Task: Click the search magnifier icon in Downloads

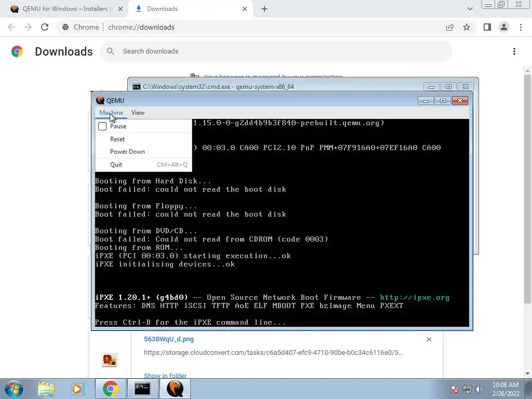Action: (x=110, y=51)
